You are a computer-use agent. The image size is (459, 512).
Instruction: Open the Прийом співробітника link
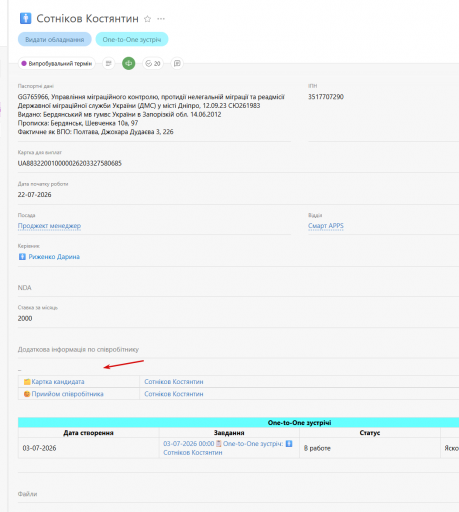pyautogui.click(x=68, y=394)
